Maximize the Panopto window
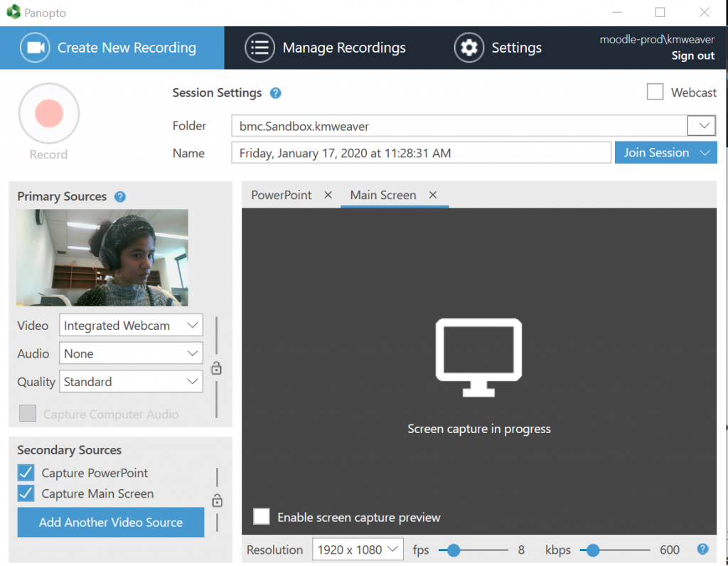The image size is (728, 566). 660,12
